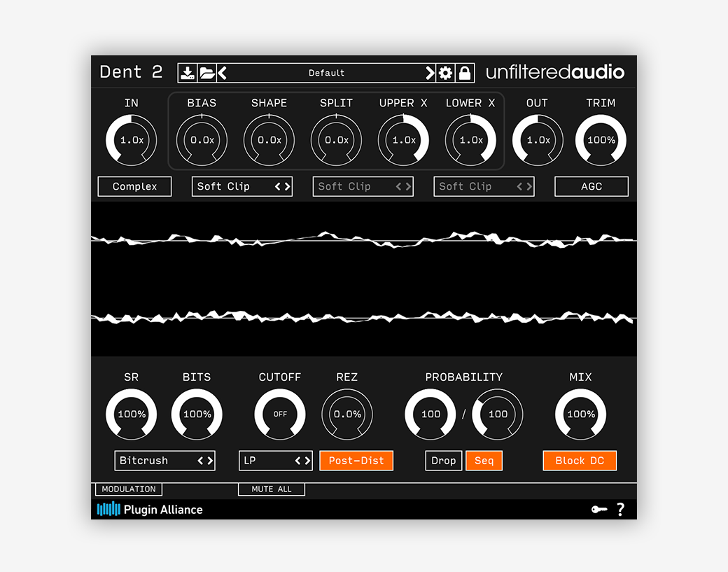The height and width of the screenshot is (572, 728).
Task: Click the IN gain knob
Action: 132,140
